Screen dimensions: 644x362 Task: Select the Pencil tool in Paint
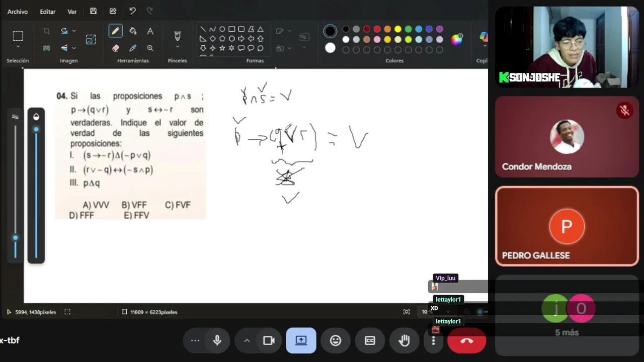[x=115, y=31]
